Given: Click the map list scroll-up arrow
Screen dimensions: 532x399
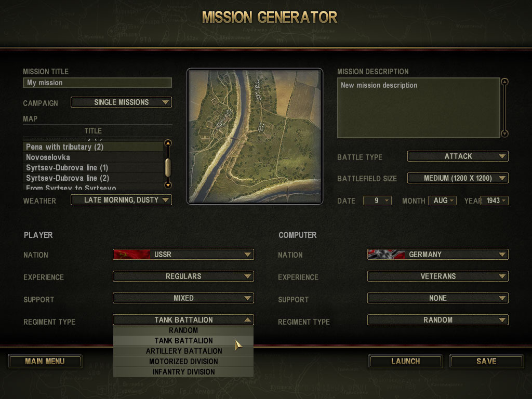Looking at the screenshot, I should pos(168,143).
